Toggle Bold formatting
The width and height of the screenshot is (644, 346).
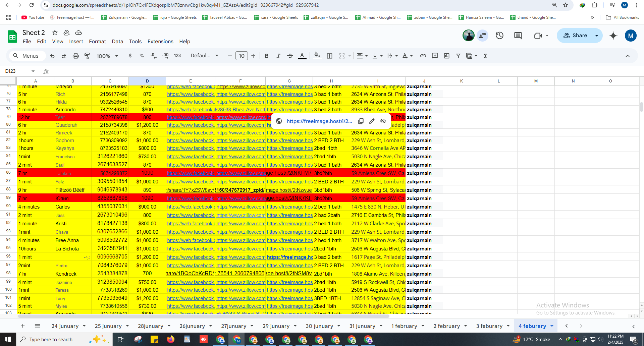tap(267, 56)
